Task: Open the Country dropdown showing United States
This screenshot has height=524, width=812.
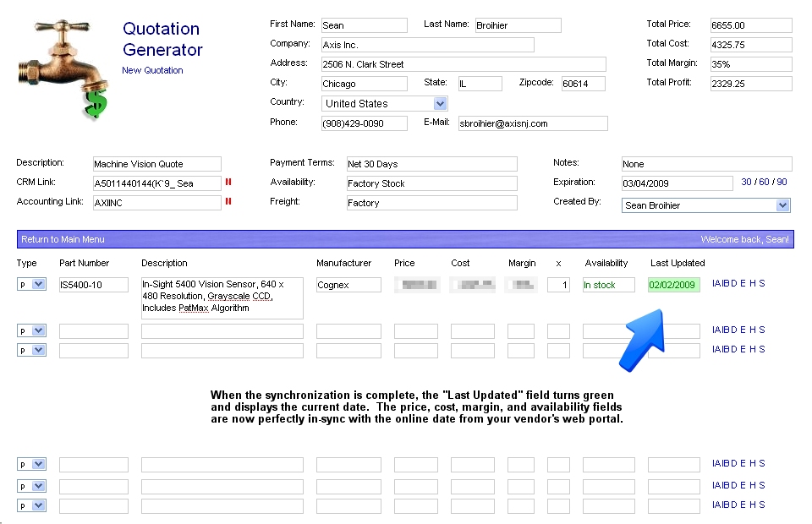Action: pos(440,103)
